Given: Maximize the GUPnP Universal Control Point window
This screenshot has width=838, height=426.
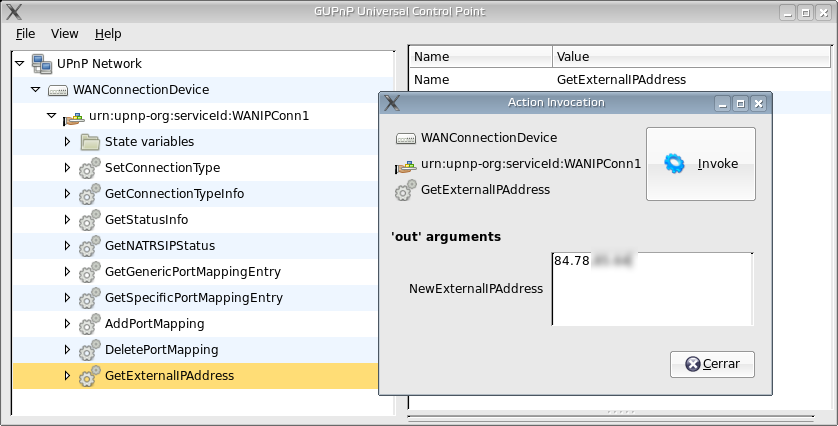Looking at the screenshot, I should click(x=806, y=13).
